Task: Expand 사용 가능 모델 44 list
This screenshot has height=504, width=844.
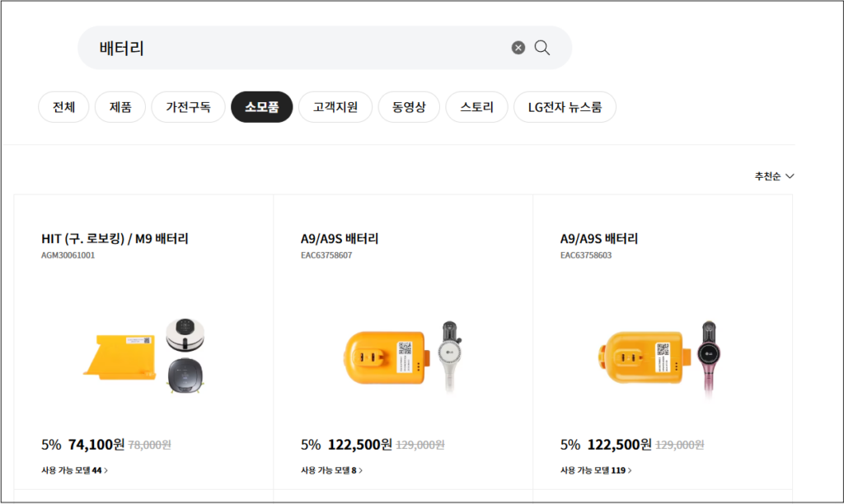Action: [74, 471]
